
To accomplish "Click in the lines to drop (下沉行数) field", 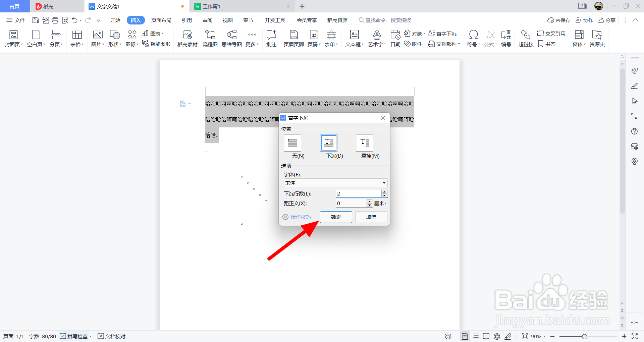I will click(359, 193).
